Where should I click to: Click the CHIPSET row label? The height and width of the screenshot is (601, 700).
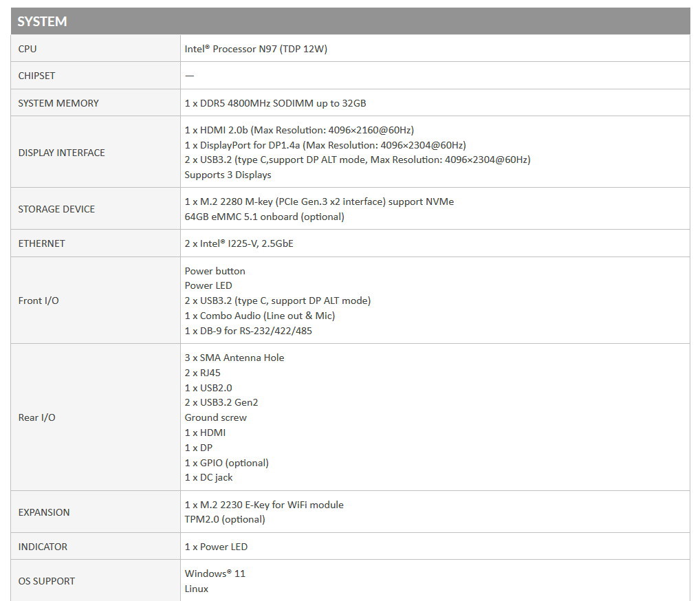[x=36, y=76]
